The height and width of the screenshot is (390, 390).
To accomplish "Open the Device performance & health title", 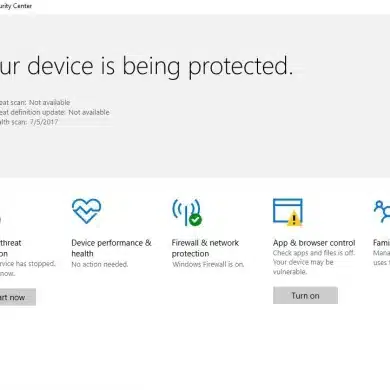I will [111, 248].
